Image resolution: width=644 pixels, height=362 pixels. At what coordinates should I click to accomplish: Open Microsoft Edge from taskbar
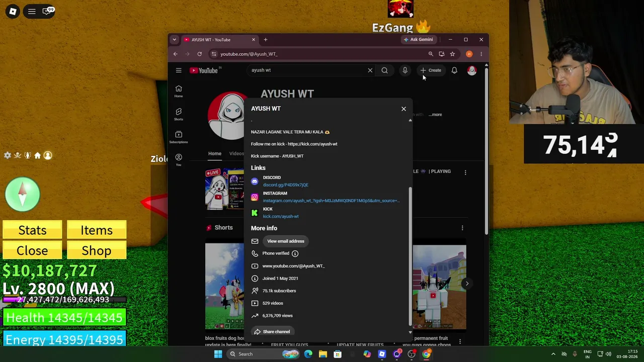[308, 354]
